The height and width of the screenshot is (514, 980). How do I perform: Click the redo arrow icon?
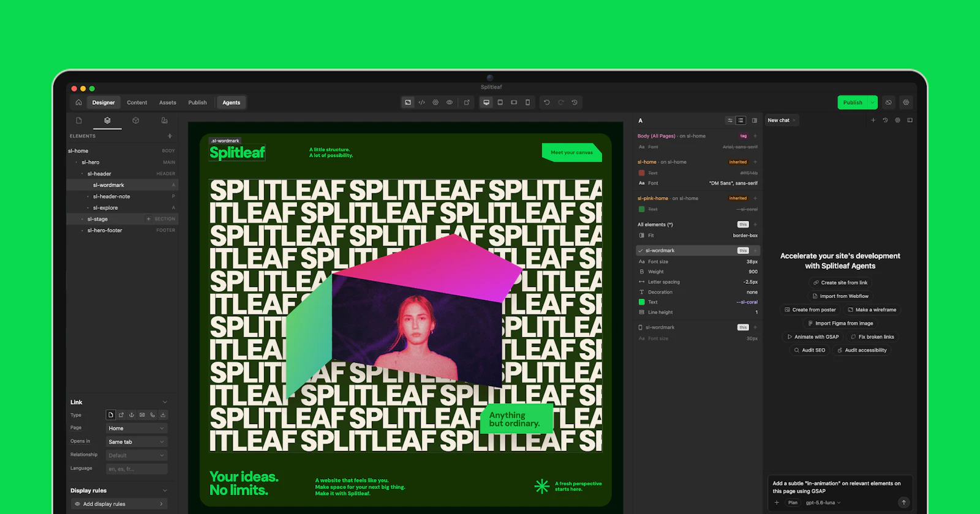[x=560, y=103]
